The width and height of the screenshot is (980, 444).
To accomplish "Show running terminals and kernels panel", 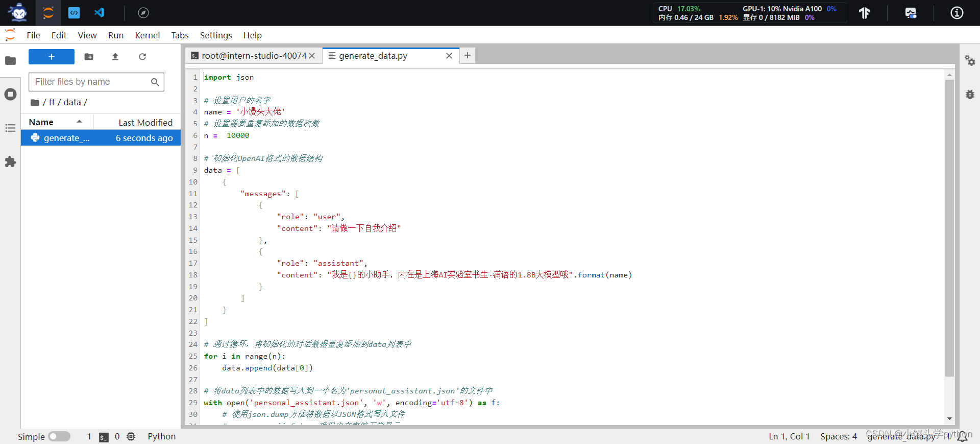I will pyautogui.click(x=10, y=95).
